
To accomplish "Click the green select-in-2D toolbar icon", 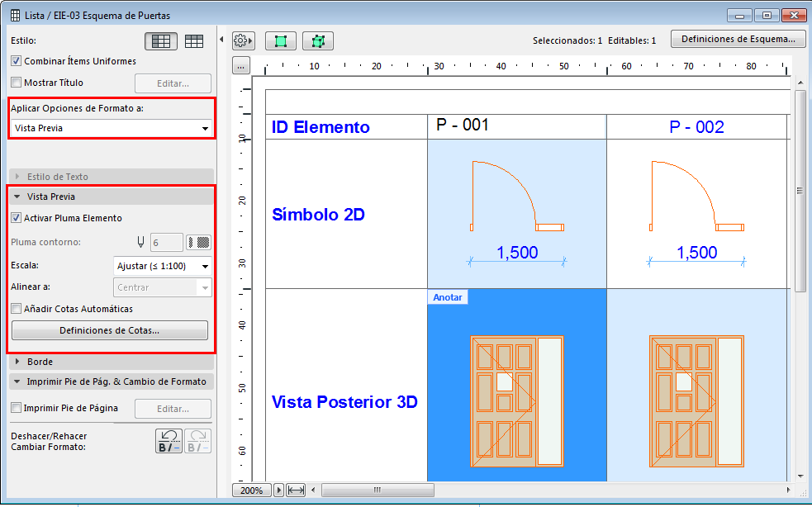I will pos(281,40).
